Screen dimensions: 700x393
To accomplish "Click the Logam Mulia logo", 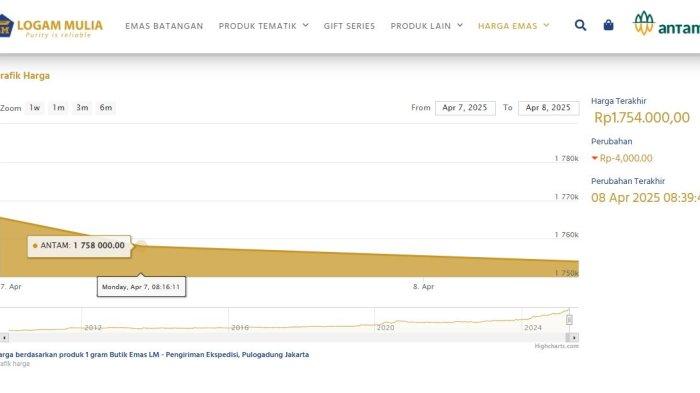I will (51, 26).
